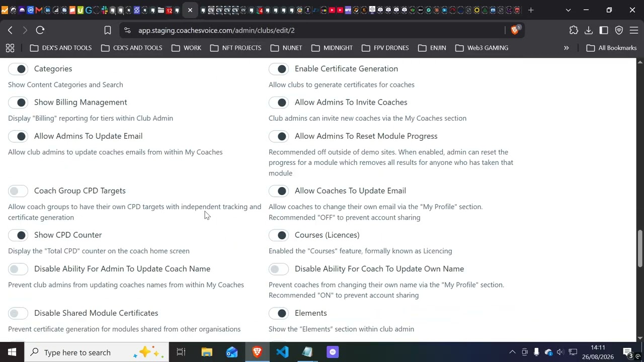The image size is (644, 362).
Task: Open the WORK bookmark folder
Action: [186, 48]
